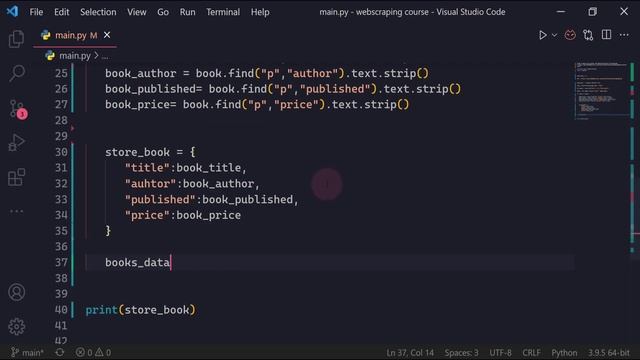Screen dimensions: 640x360
Task: Open the Extensions view
Action: pos(16,177)
